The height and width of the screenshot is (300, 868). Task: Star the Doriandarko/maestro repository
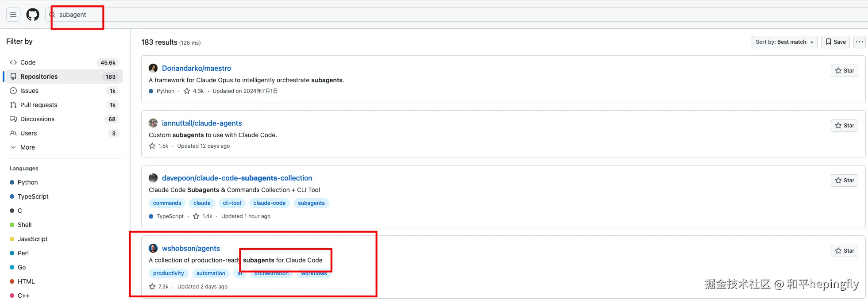tap(844, 71)
